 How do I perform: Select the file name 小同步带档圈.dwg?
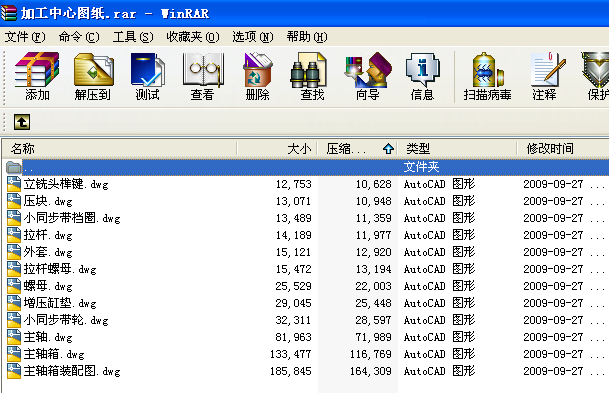(72, 218)
